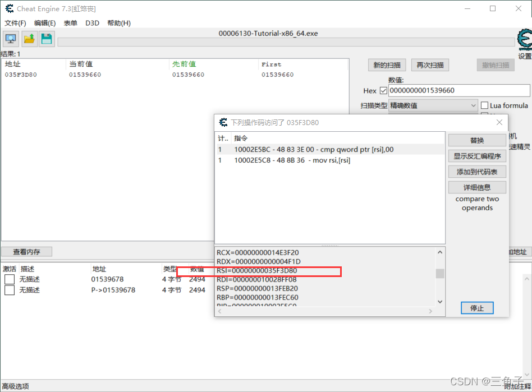This screenshot has height=392, width=532.
Task: Click the 停止 button
Action: point(477,308)
